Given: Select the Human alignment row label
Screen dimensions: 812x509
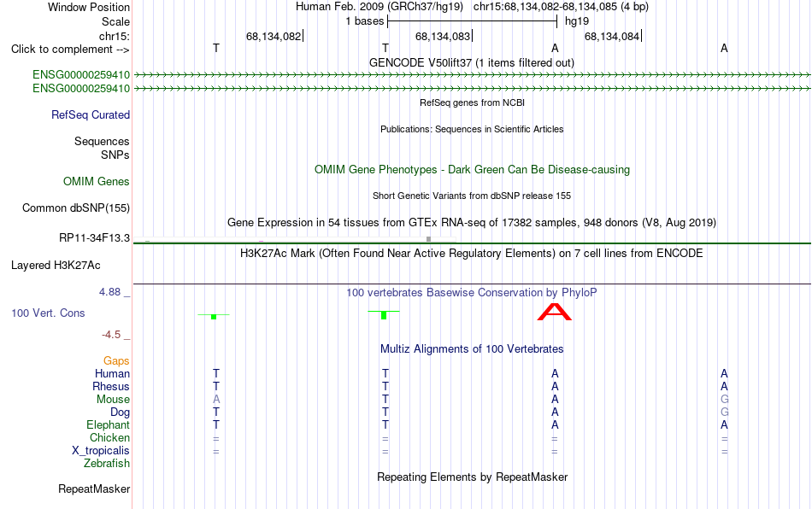Looking at the screenshot, I should coord(112,373).
